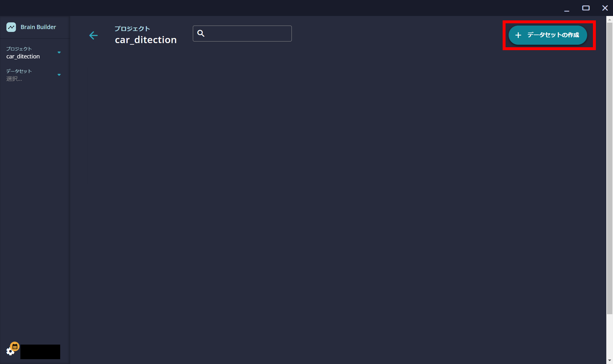
Task: Click the Brain Builder logo icon
Action: (11, 27)
